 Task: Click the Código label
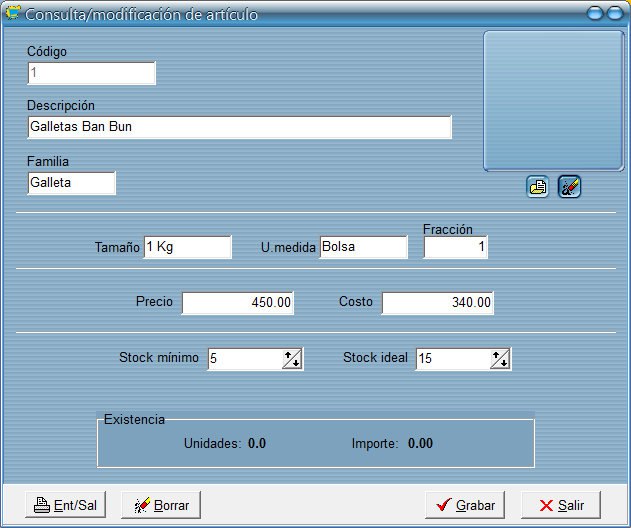(x=47, y=52)
